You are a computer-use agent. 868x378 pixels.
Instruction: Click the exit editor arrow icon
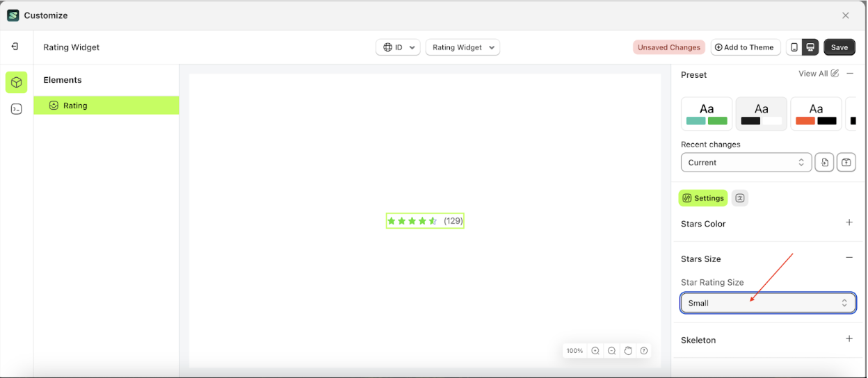tap(15, 47)
